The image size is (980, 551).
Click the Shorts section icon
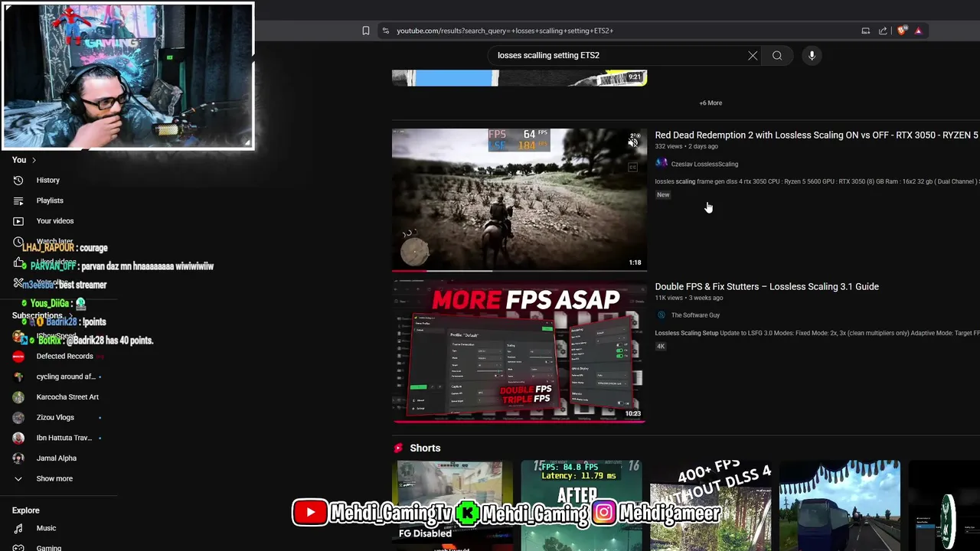click(398, 448)
